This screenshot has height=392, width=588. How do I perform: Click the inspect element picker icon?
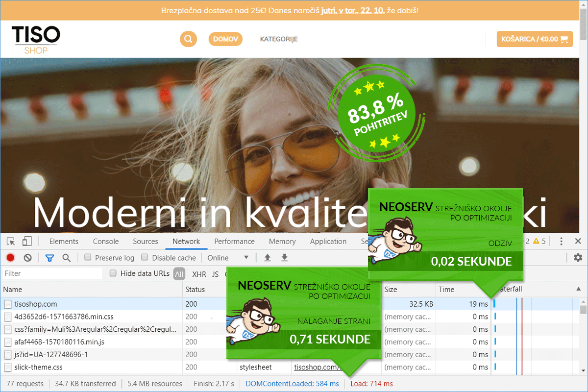(11, 241)
